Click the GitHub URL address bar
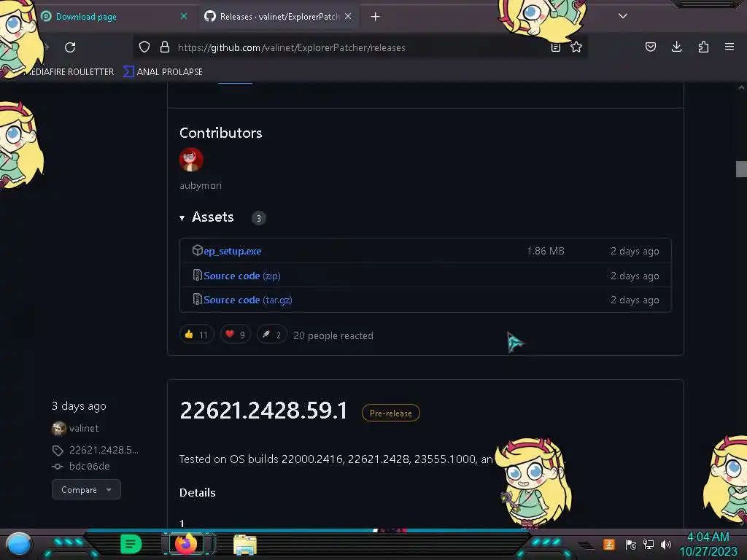 [360, 47]
